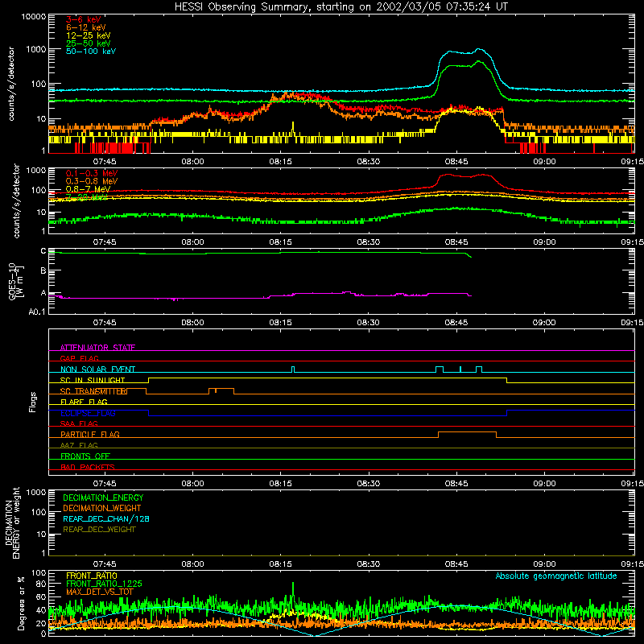Click the Flags vertical axis title
This screenshot has height=644, width=644.
32,402
